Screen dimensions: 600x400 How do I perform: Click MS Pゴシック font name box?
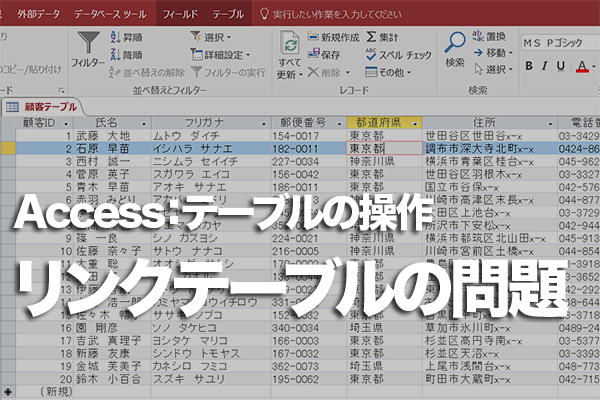click(x=560, y=42)
